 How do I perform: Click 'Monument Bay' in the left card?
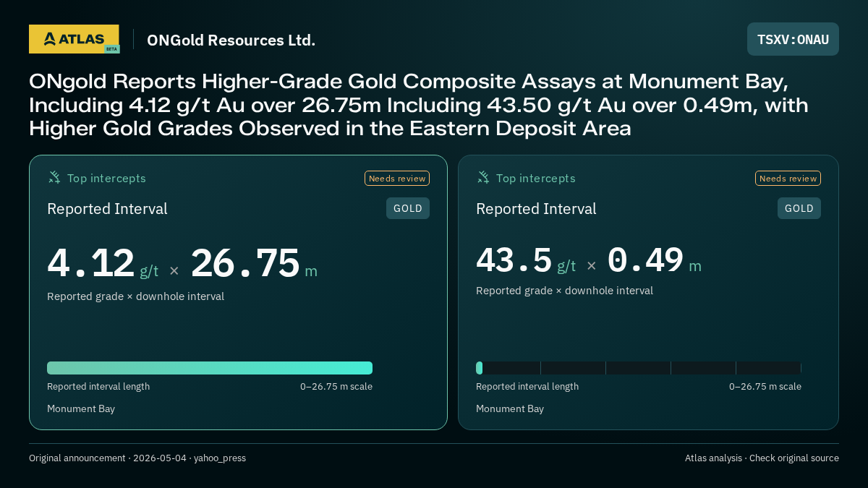81,409
